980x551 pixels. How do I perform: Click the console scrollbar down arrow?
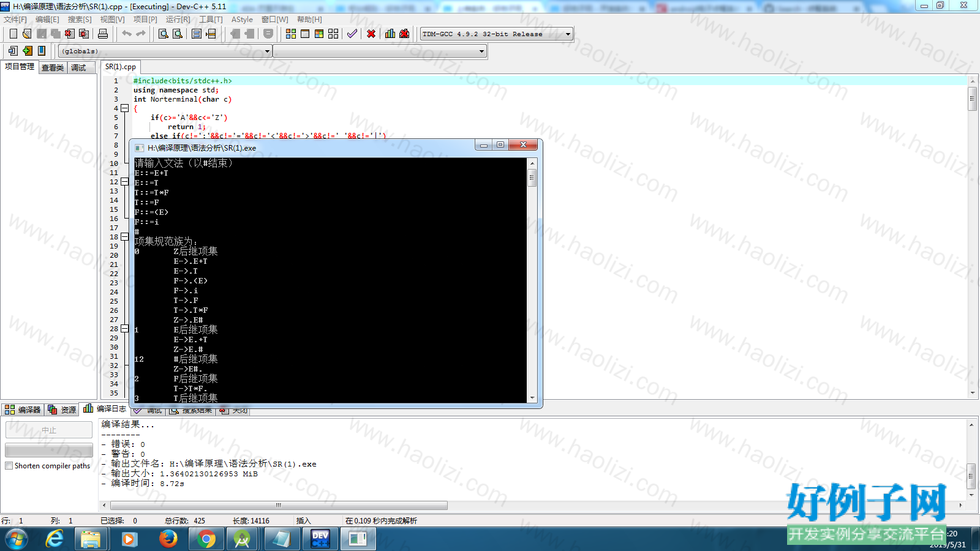[x=532, y=398]
